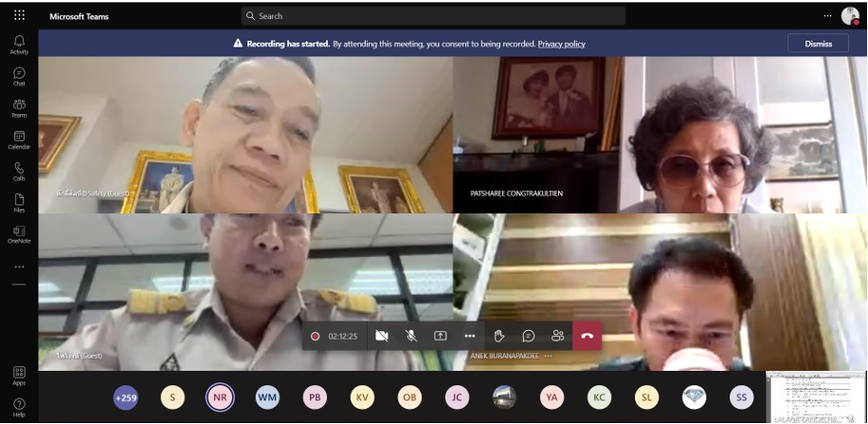Turn on the camera in meeting toolbar
The height and width of the screenshot is (424, 868).
click(382, 336)
